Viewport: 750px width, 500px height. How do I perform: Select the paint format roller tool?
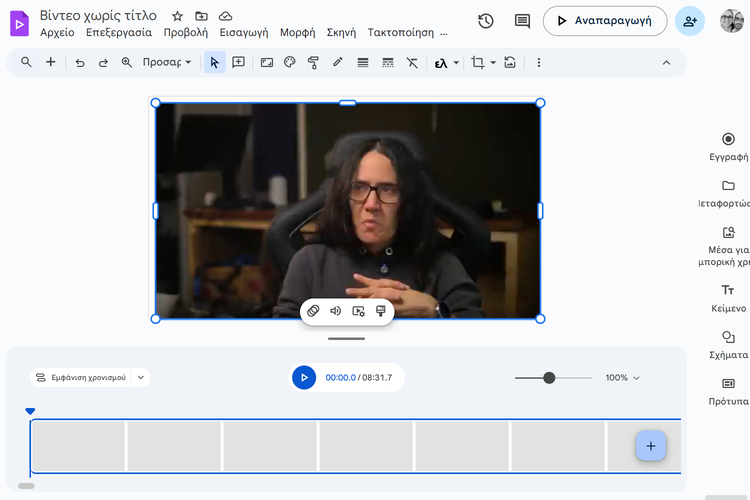click(313, 62)
